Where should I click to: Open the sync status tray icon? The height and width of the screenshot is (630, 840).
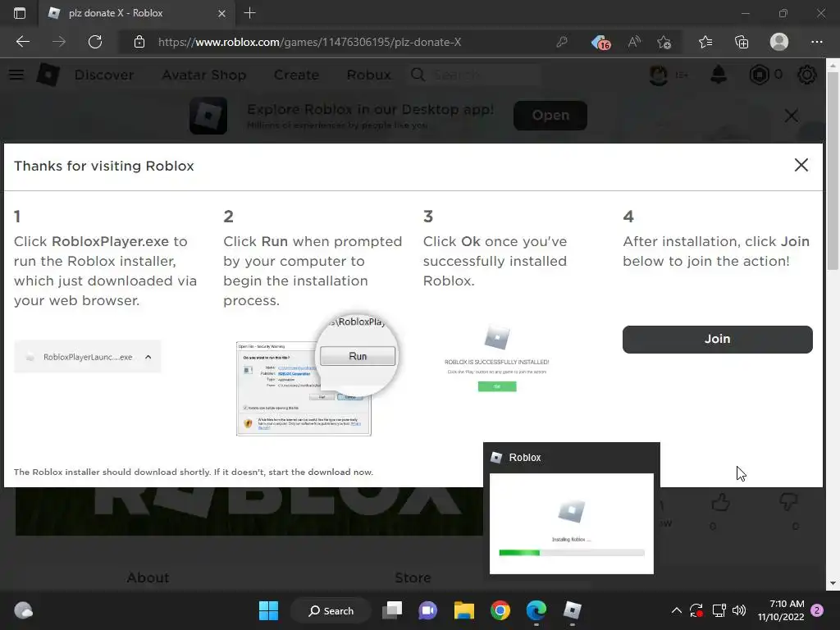[x=696, y=610]
